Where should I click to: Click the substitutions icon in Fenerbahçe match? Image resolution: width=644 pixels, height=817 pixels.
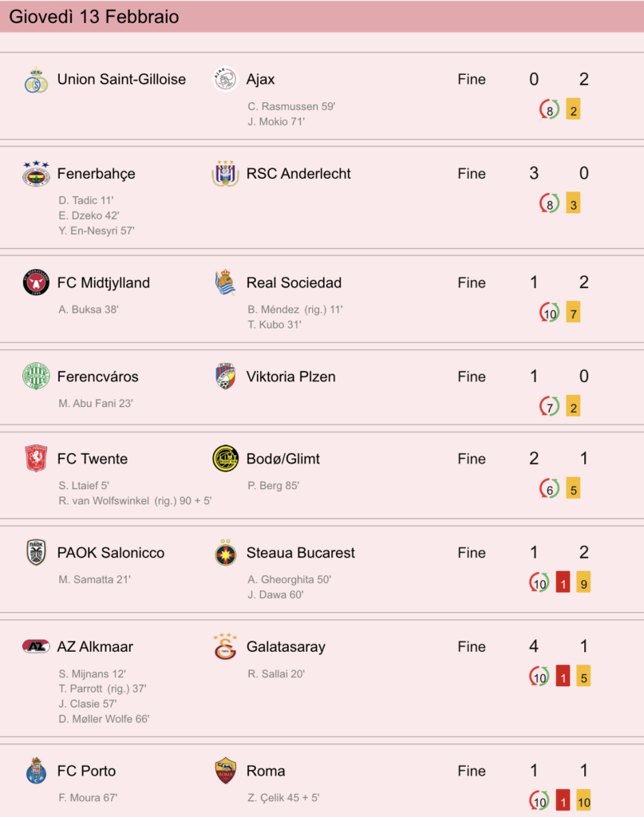coord(549,203)
